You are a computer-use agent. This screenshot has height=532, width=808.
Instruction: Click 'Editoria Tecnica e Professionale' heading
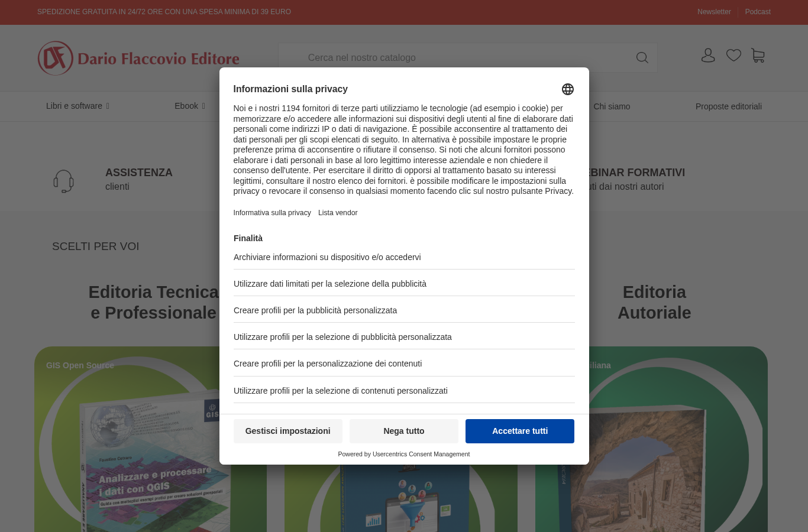(x=153, y=302)
